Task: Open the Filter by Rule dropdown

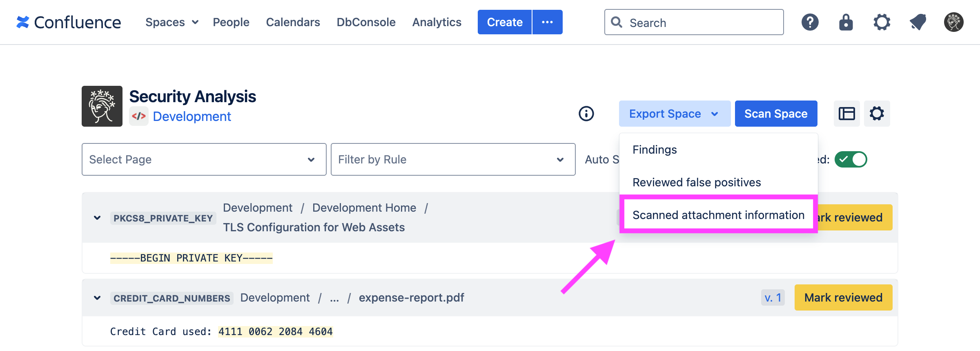Action: [x=453, y=159]
